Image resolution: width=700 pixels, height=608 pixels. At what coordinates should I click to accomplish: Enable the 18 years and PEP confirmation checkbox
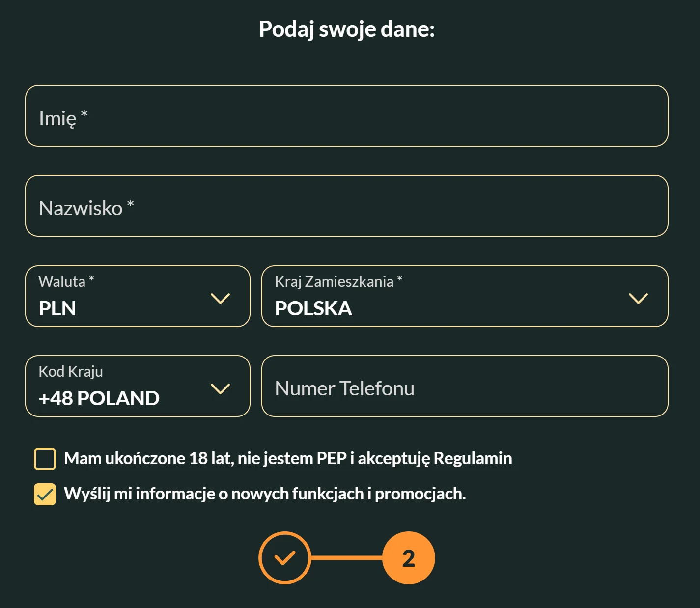45,459
